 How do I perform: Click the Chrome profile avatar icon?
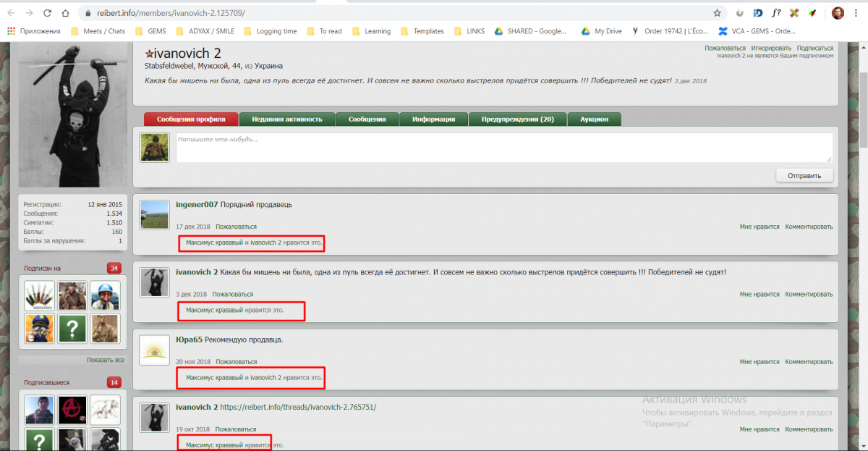tap(838, 13)
